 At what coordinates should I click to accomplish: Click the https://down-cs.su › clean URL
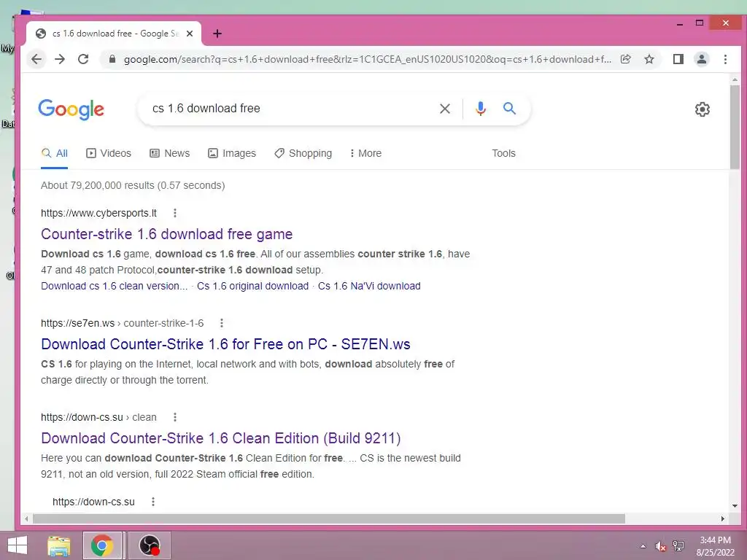click(x=98, y=417)
